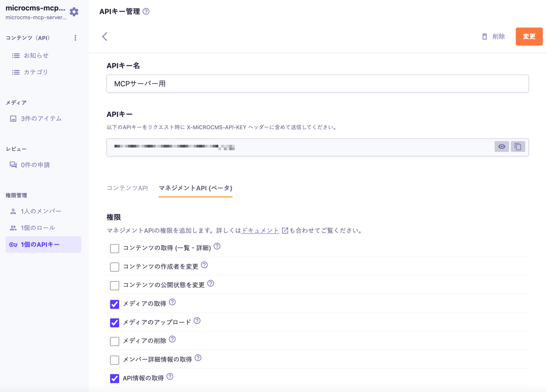Select the マネジメントAPI (ベータ) tab
This screenshot has width=547, height=392.
tap(196, 188)
